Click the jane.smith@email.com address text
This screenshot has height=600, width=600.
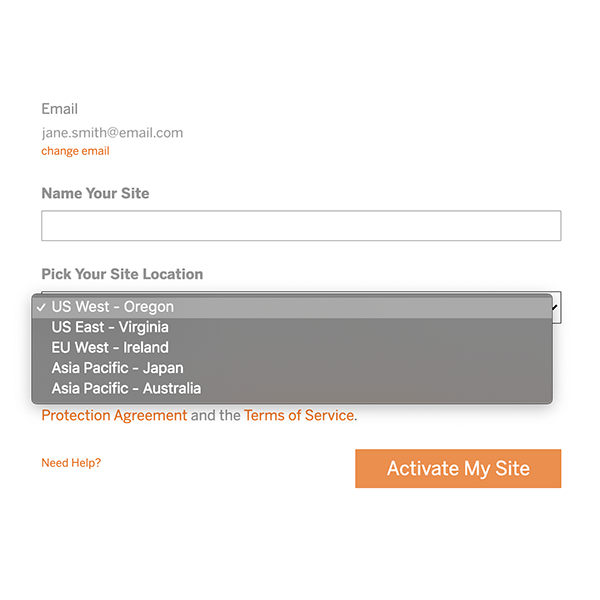[x=112, y=132]
